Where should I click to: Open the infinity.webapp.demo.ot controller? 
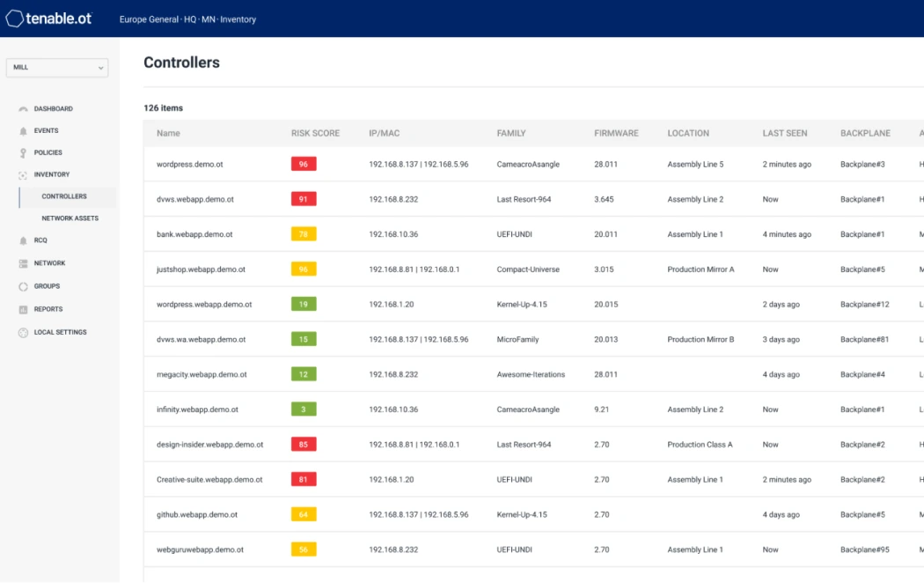[197, 410]
